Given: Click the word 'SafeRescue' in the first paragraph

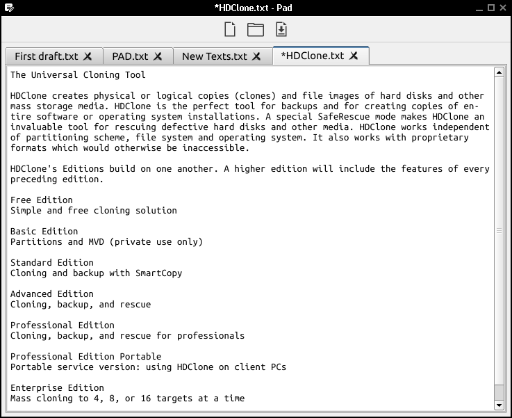Looking at the screenshot, I should pos(344,117).
